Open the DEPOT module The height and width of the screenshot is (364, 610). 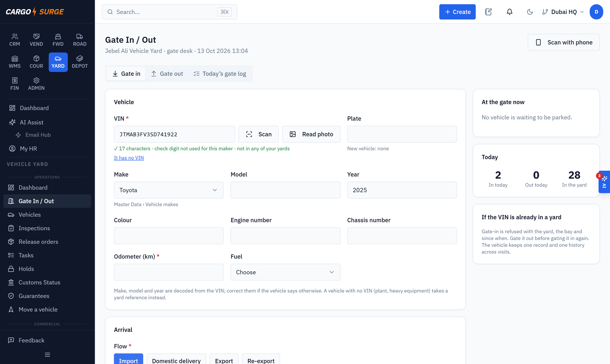click(80, 62)
